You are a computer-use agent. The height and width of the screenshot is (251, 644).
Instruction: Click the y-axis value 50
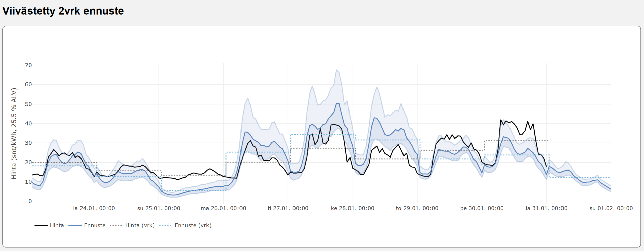coord(28,104)
